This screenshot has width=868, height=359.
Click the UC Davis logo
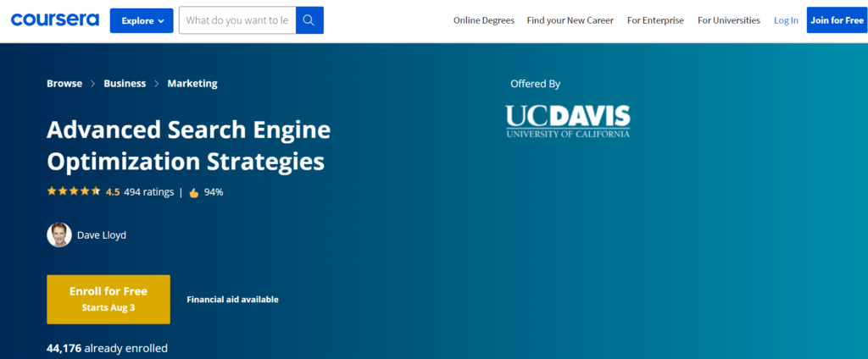[x=567, y=121]
